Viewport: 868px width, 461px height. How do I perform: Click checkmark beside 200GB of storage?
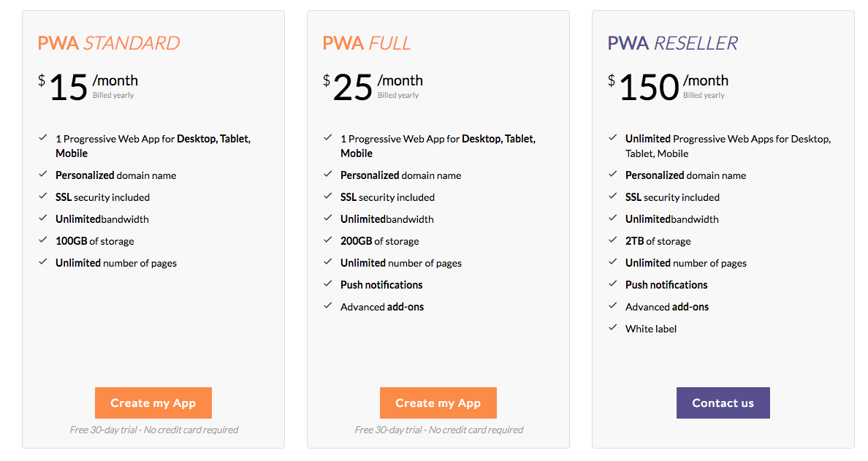tap(328, 240)
